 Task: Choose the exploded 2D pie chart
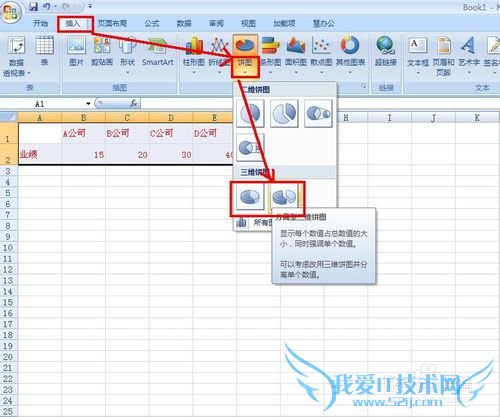(284, 113)
